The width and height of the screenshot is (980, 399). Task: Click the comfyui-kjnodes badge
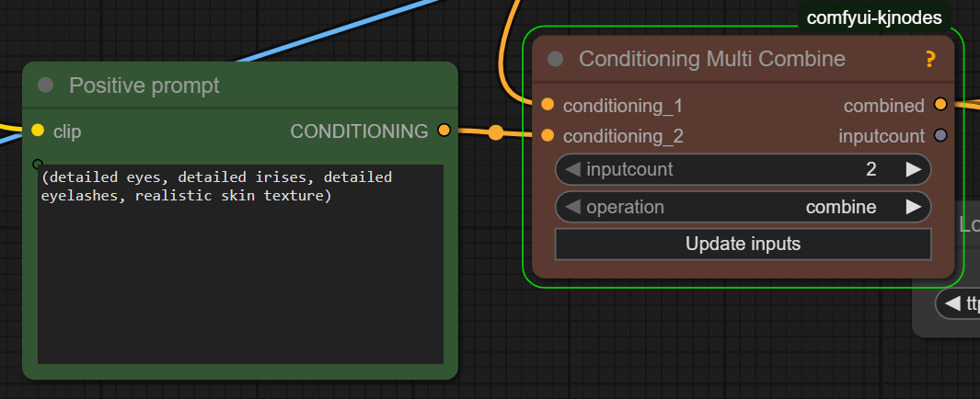(873, 17)
